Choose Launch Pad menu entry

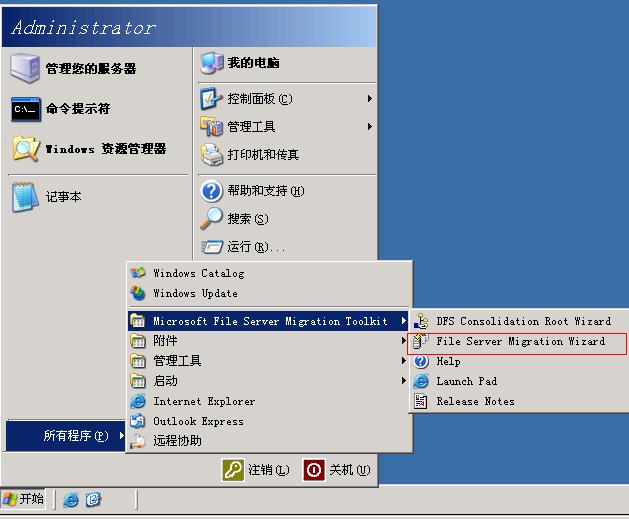click(519, 381)
